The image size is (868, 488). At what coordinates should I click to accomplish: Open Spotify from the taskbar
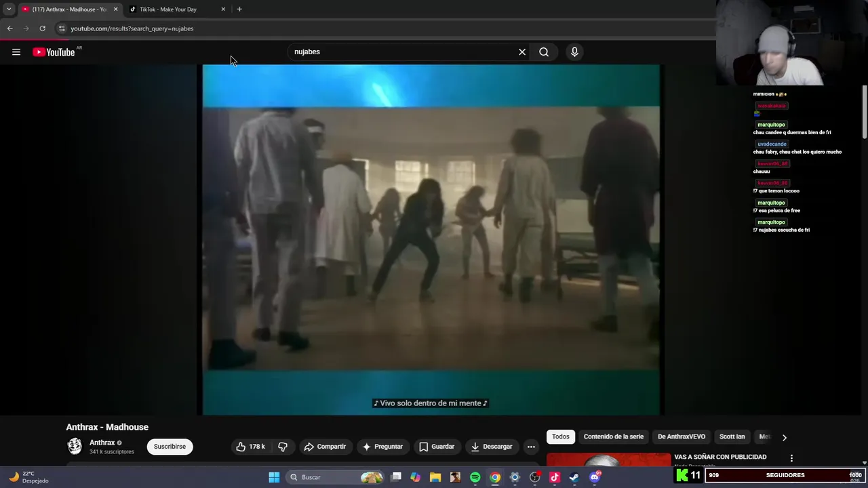(475, 477)
